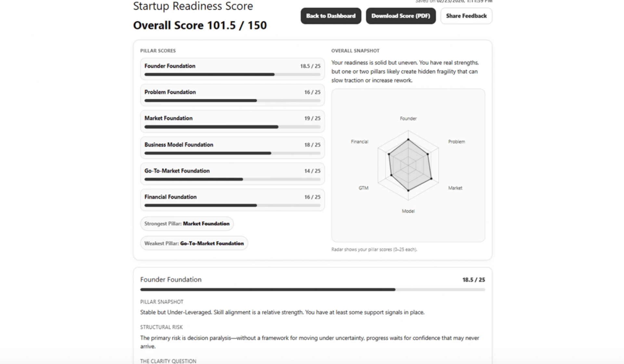Click the Weakest Pillar: Go-To-Market Foundation chip
The width and height of the screenshot is (624, 364).
click(194, 243)
